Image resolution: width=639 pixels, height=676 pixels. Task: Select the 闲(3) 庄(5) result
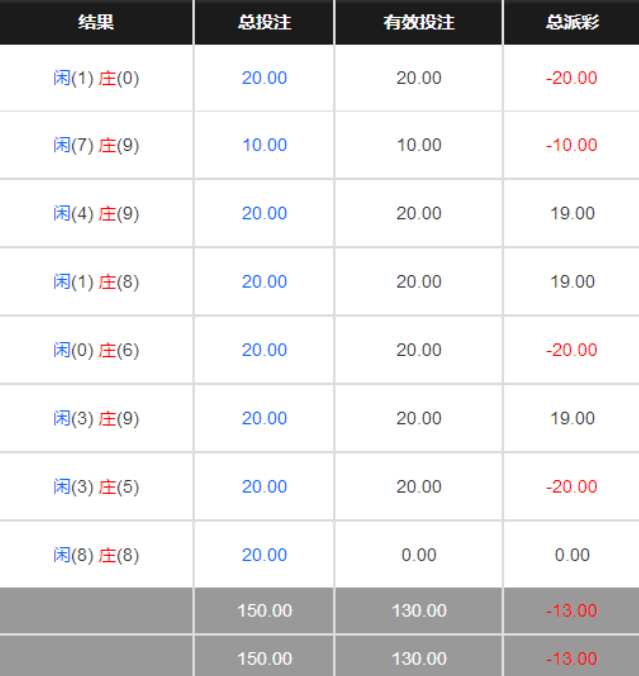[x=96, y=487]
